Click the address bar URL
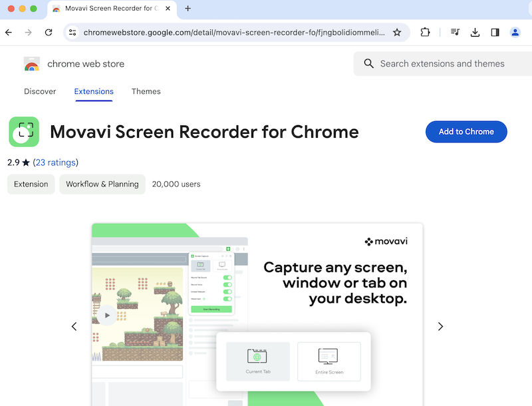The height and width of the screenshot is (406, 532). pyautogui.click(x=234, y=32)
